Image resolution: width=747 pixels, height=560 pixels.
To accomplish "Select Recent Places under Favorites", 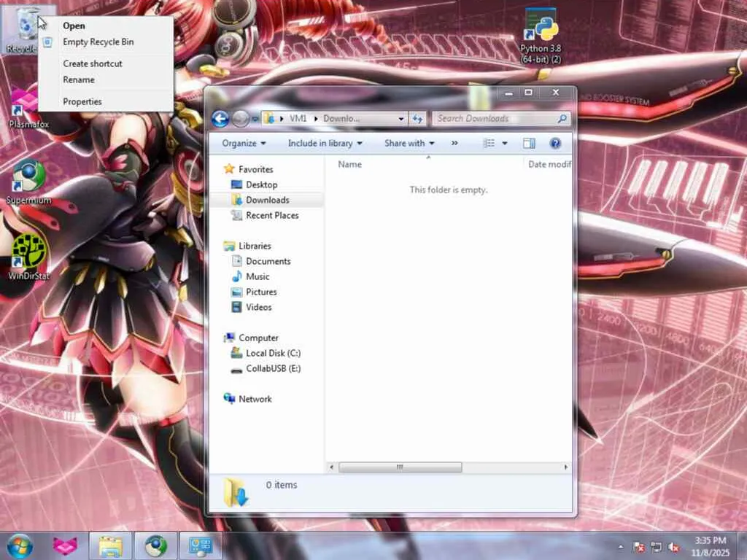I will tap(272, 215).
